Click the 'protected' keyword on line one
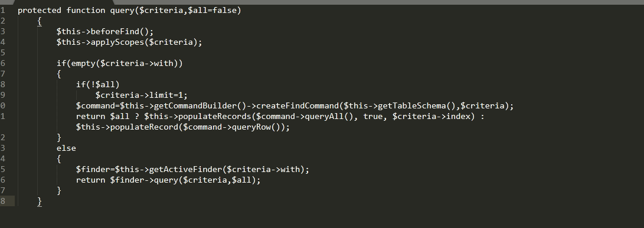This screenshot has height=228, width=644. tap(40, 10)
